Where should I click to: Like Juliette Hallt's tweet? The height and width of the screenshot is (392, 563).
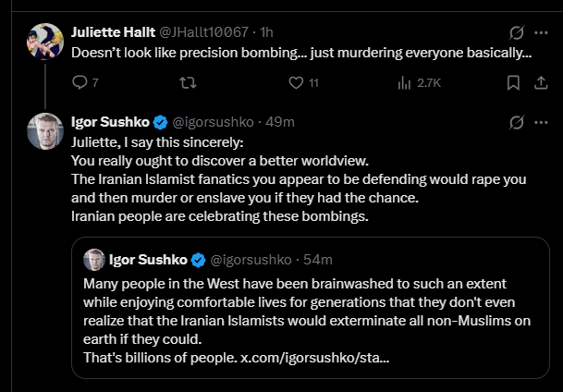pos(296,83)
